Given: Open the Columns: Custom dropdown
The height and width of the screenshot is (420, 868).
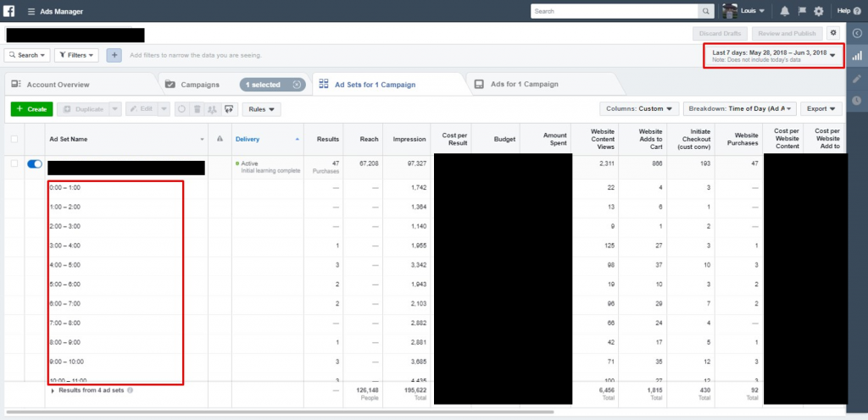Looking at the screenshot, I should [x=639, y=109].
